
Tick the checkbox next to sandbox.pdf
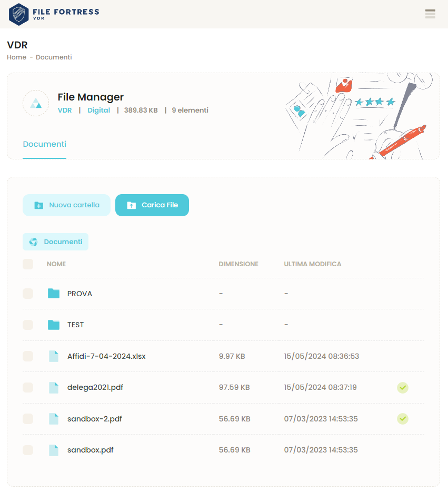(x=28, y=450)
